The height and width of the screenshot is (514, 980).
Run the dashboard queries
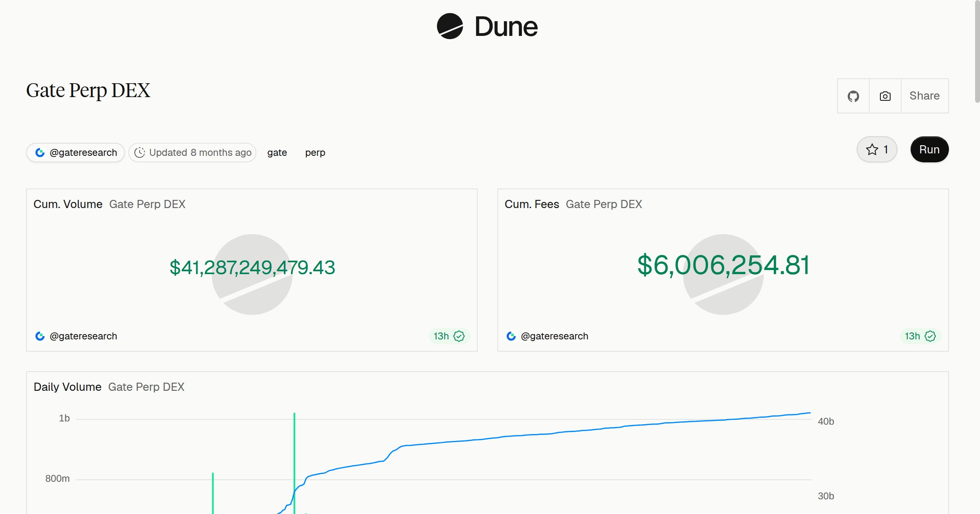click(x=930, y=149)
